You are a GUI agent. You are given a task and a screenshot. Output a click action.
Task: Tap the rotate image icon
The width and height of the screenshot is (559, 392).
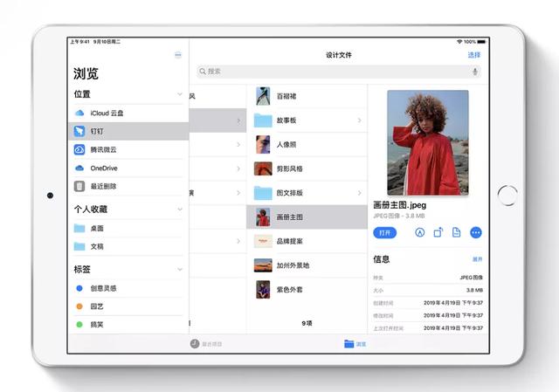(438, 233)
